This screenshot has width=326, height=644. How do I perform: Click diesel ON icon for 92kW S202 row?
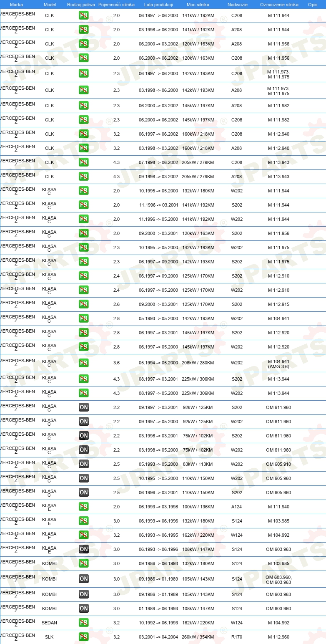tap(84, 407)
